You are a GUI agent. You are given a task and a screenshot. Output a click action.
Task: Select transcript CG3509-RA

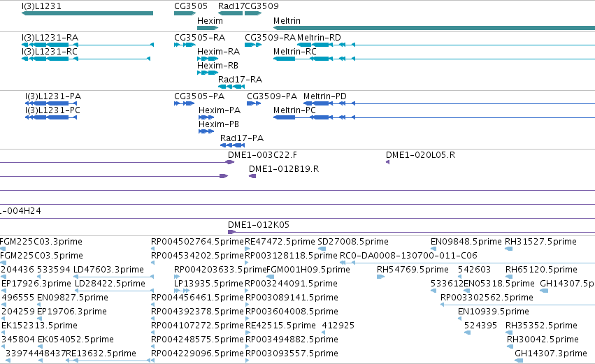(270, 38)
